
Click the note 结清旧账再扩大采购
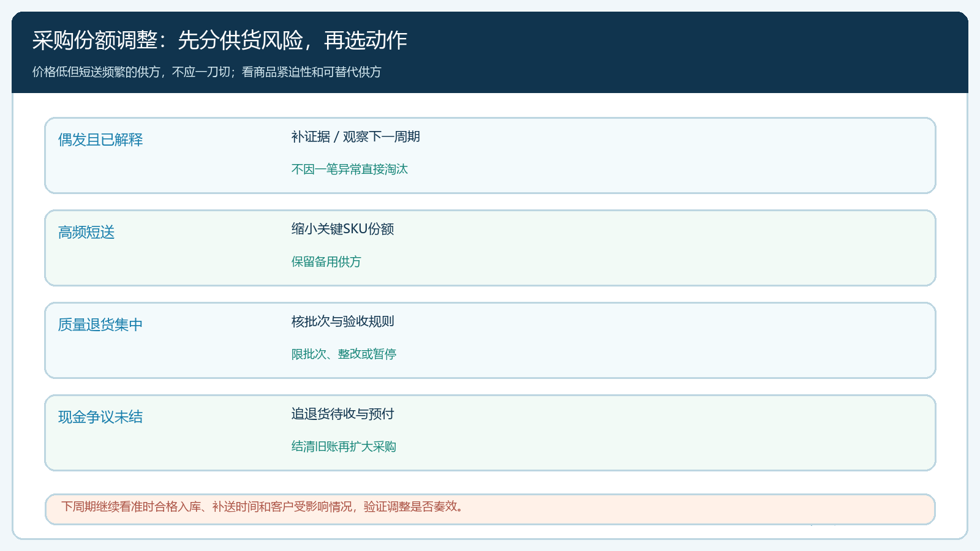pos(344,446)
